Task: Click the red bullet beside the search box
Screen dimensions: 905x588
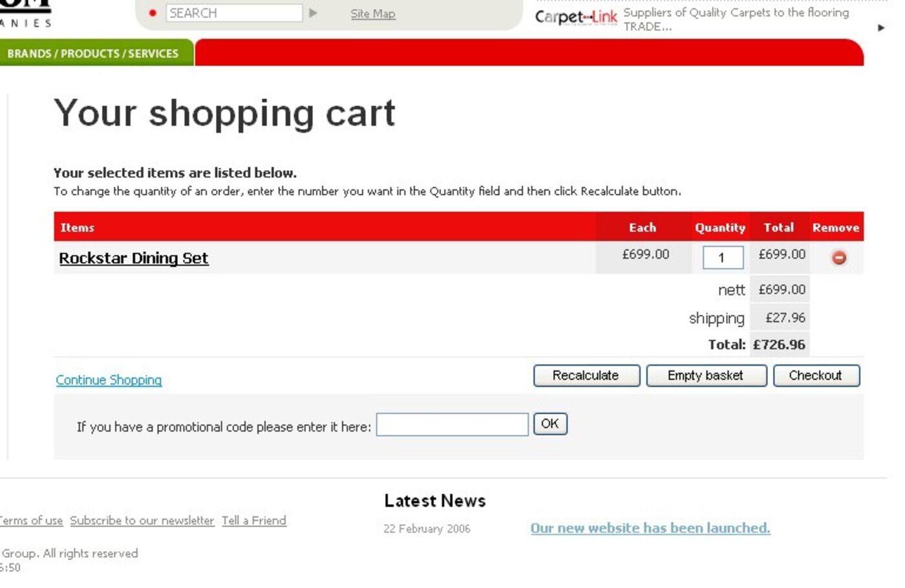Action: pos(153,12)
